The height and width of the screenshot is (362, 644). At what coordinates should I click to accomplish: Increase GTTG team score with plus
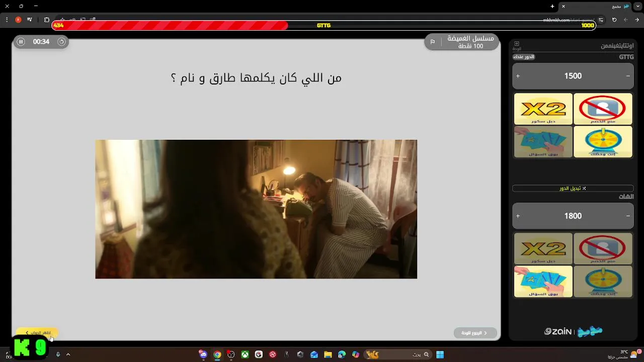pyautogui.click(x=518, y=76)
